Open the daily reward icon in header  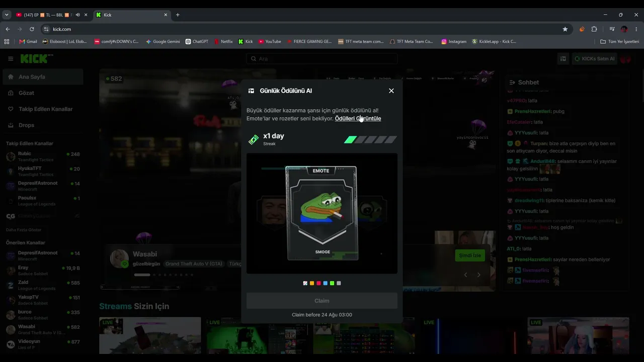point(563,59)
